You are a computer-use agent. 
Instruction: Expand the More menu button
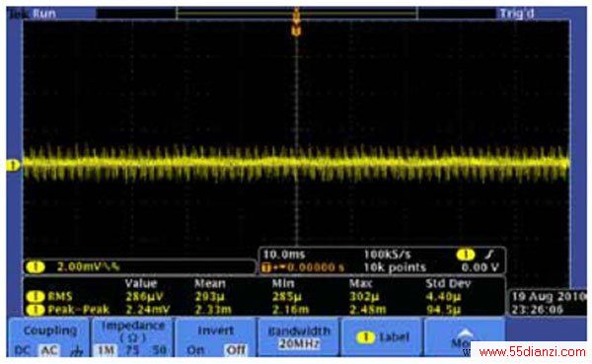[x=465, y=337]
